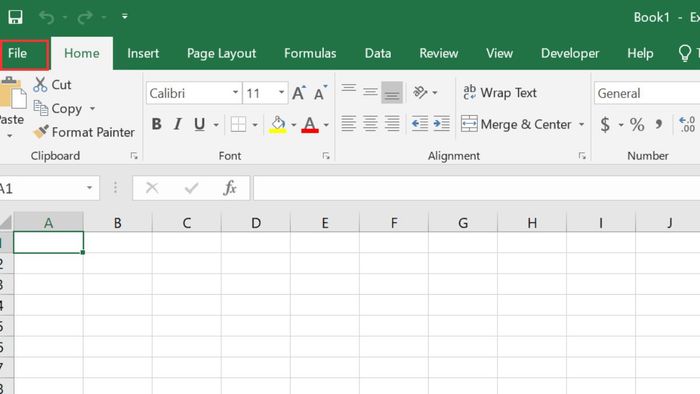Open the File tab
The image size is (700, 394).
click(17, 54)
